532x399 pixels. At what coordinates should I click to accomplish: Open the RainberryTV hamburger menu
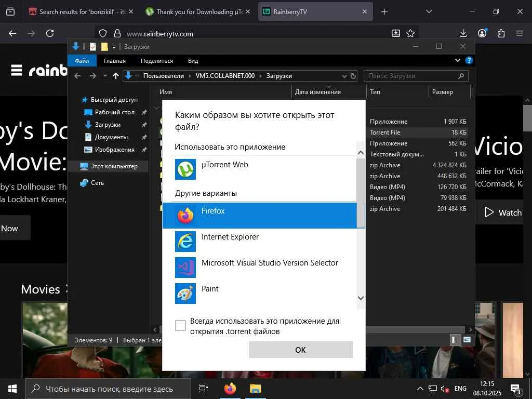coord(17,70)
